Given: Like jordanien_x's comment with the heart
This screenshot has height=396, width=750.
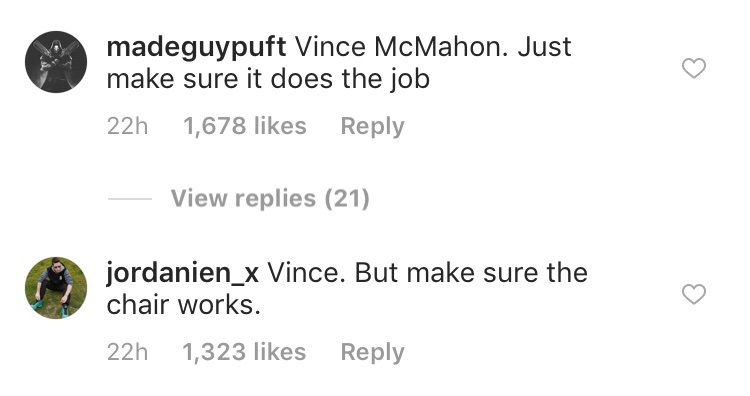Looking at the screenshot, I should point(694,294).
